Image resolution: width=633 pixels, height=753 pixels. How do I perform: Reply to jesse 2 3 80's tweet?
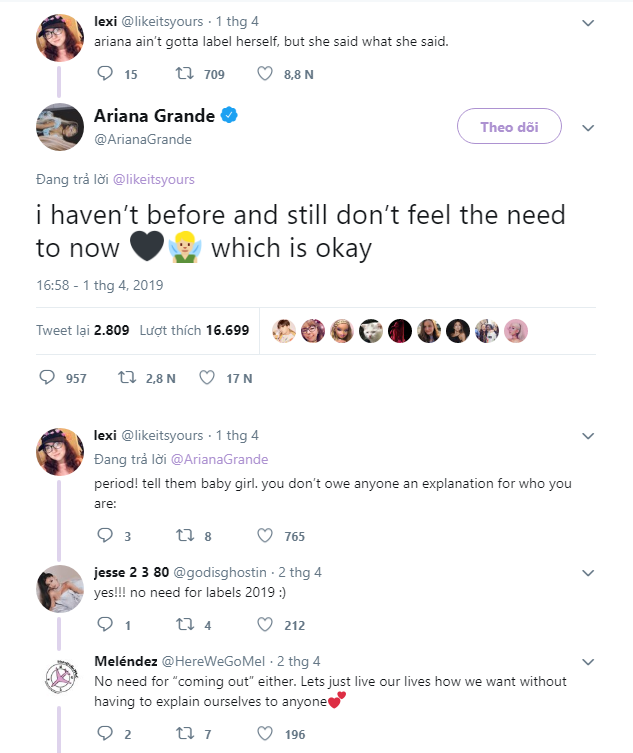(x=105, y=624)
